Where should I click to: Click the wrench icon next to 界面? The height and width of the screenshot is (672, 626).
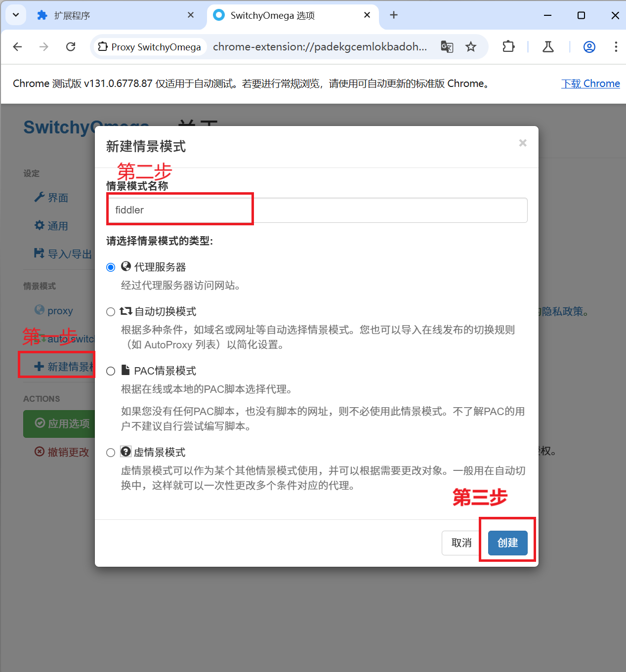[x=40, y=197]
